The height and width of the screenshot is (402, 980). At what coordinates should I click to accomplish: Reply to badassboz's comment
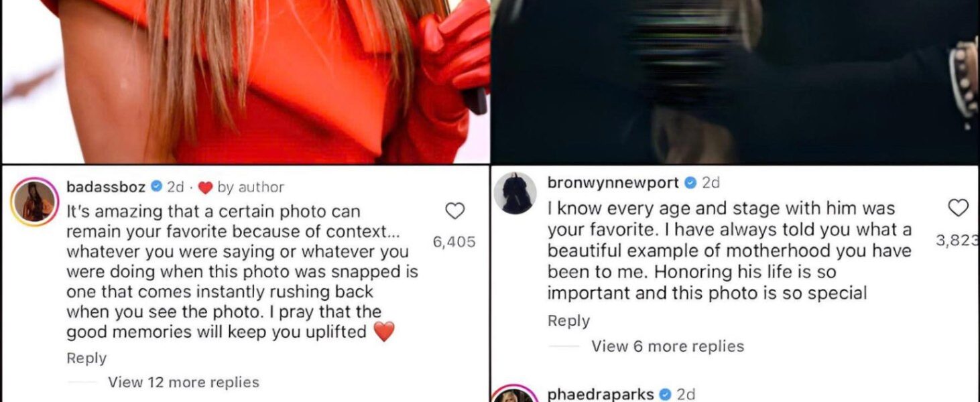pos(86,358)
